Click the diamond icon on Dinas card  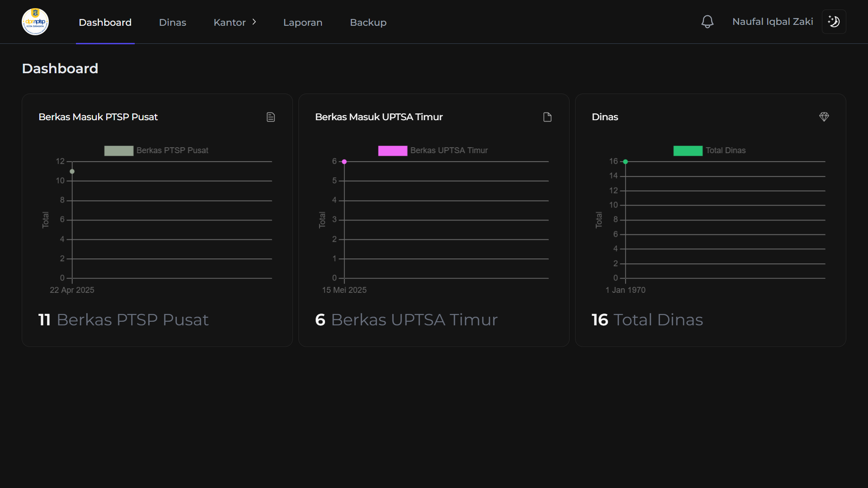click(824, 117)
